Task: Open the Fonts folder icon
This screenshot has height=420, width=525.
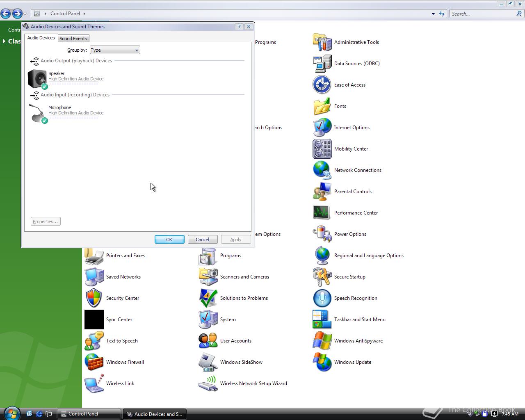Action: [322, 106]
